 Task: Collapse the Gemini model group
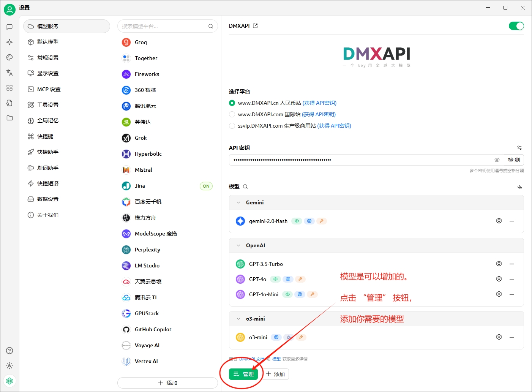pyautogui.click(x=238, y=202)
